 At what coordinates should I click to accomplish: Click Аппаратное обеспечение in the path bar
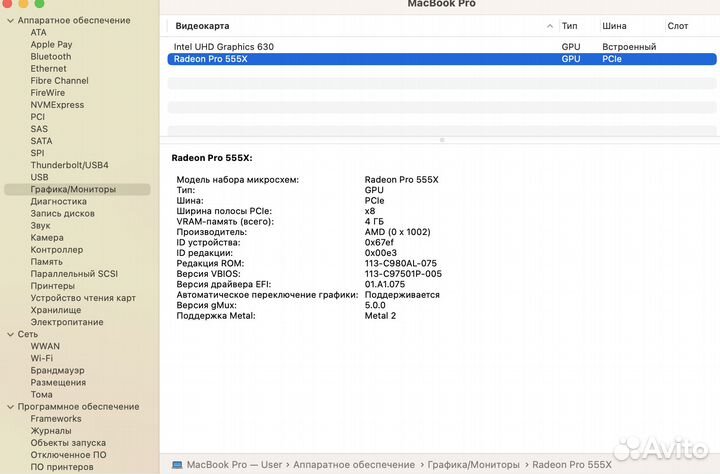(356, 465)
